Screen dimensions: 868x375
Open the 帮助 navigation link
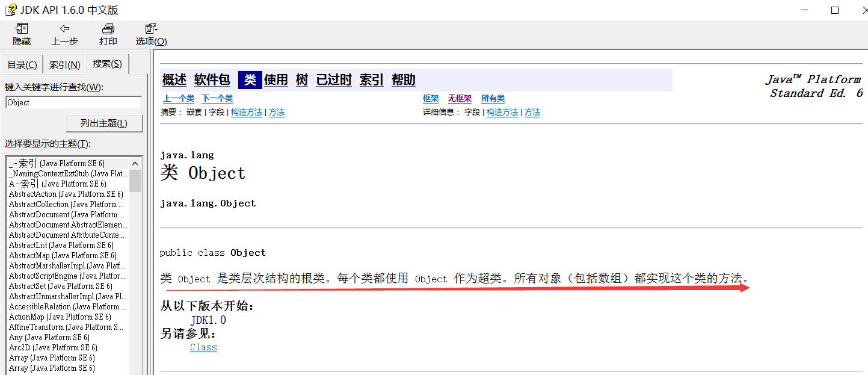tap(404, 79)
